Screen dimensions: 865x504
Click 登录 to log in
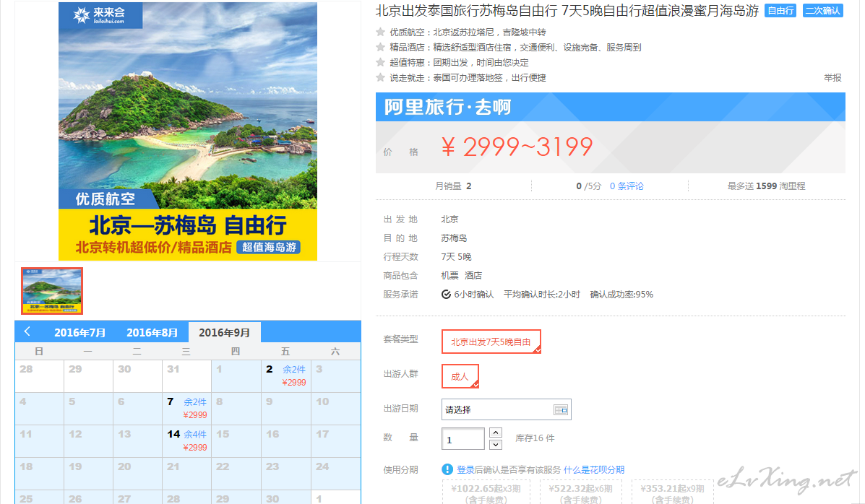(x=465, y=470)
